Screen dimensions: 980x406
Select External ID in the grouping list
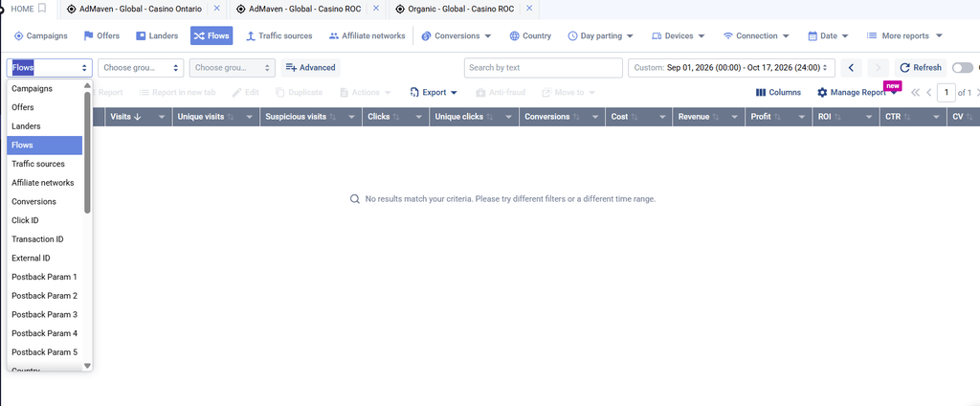[44, 258]
